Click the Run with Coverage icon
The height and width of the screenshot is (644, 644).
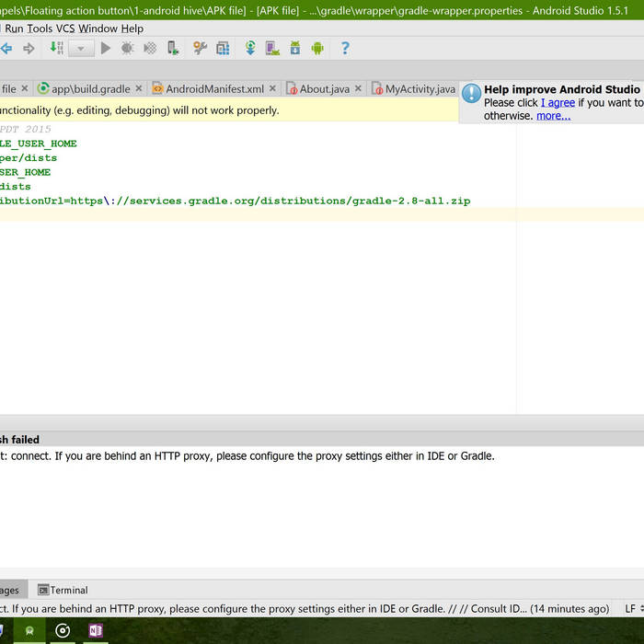pos(150,49)
